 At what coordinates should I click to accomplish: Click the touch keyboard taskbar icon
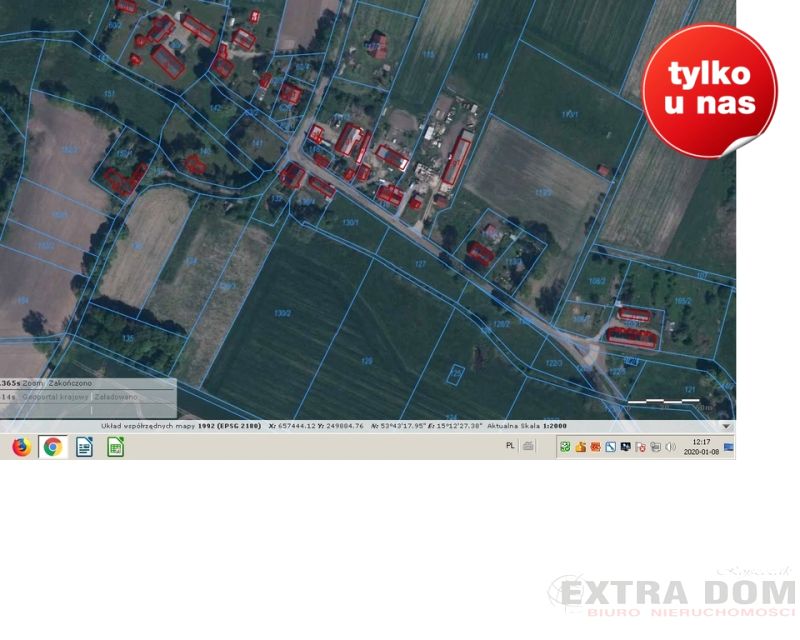point(528,446)
